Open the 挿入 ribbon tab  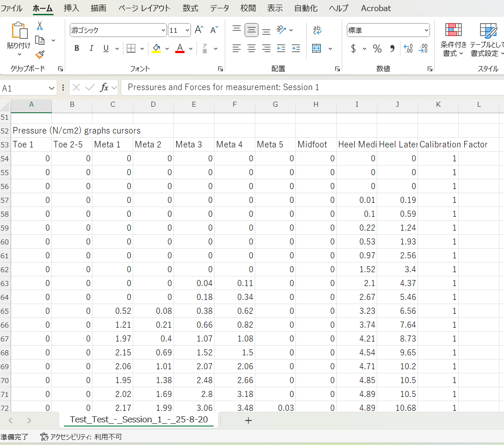[x=71, y=8]
